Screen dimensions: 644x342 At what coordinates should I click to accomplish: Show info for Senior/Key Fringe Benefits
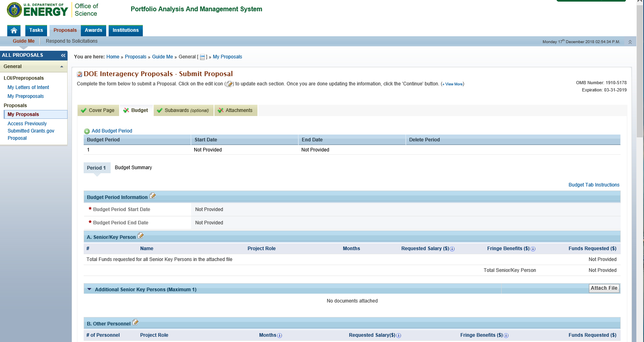coord(533,249)
